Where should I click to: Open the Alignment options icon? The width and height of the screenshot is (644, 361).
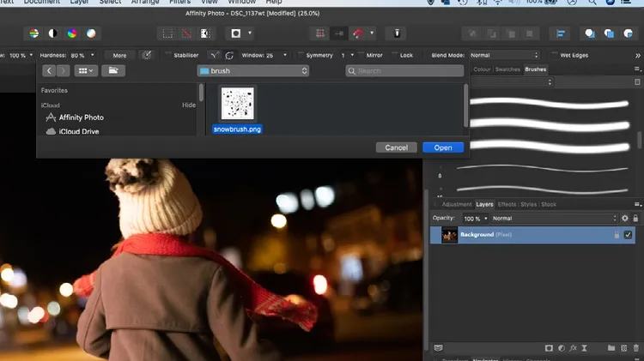pyautogui.click(x=561, y=33)
